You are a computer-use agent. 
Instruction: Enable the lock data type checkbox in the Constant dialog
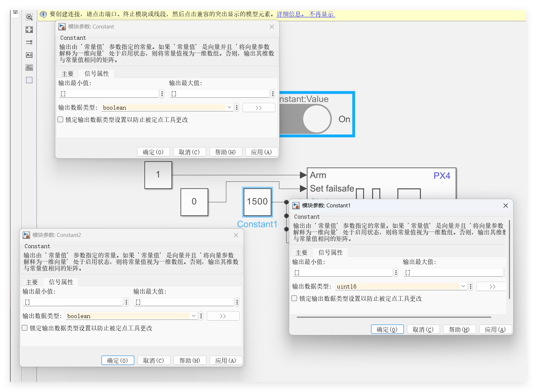61,119
